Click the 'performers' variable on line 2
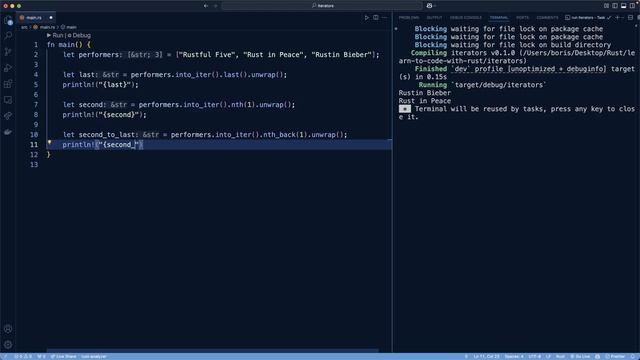The image size is (640, 360). click(x=98, y=55)
